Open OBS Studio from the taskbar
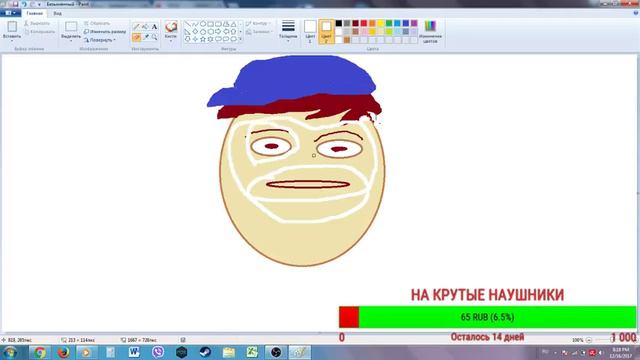This screenshot has width=640, height=360. click(x=276, y=352)
